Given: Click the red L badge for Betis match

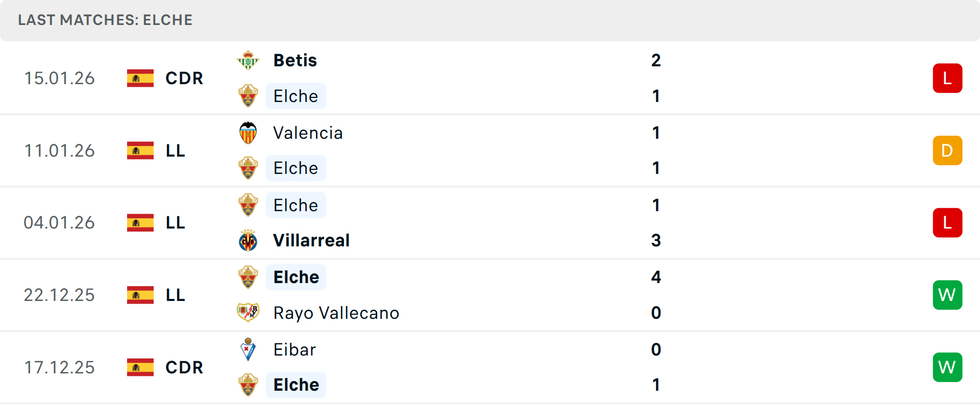Looking at the screenshot, I should pyautogui.click(x=947, y=79).
